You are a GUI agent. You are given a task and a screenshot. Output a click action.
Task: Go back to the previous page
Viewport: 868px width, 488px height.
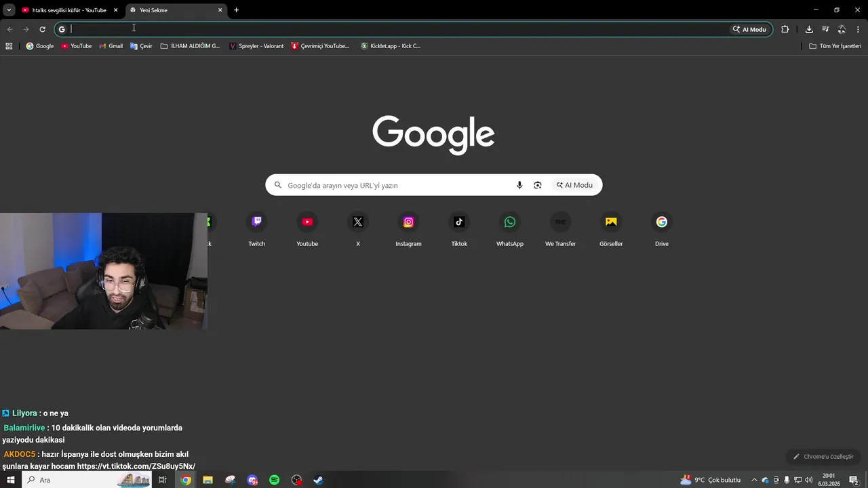[10, 29]
